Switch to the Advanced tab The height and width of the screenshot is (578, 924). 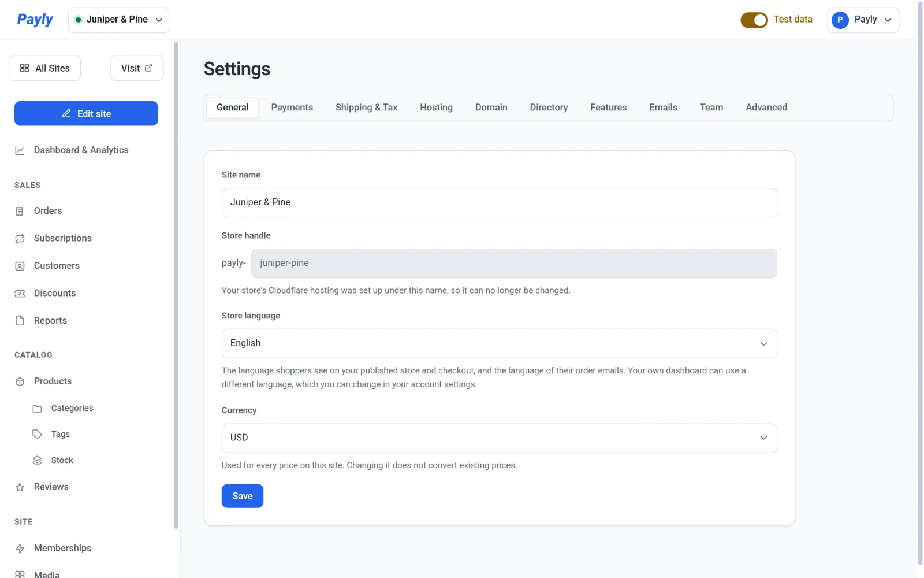pos(766,108)
